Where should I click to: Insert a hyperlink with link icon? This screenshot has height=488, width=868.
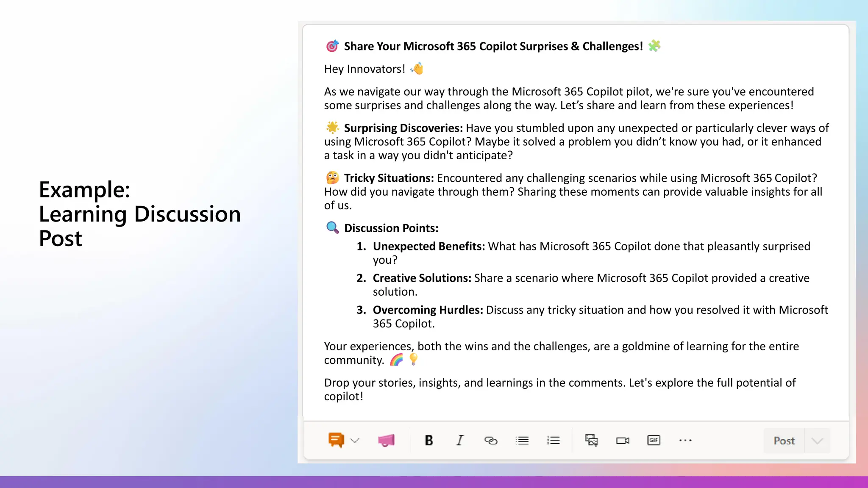[x=491, y=441]
